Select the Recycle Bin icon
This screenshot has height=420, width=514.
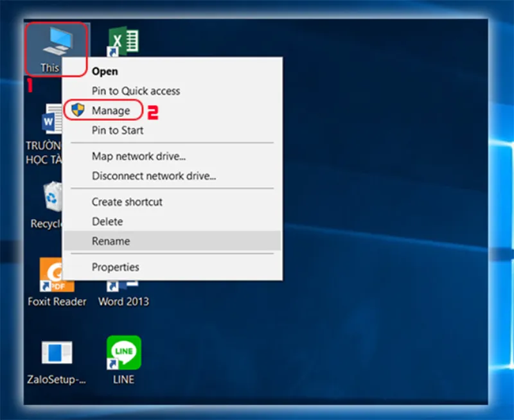(x=53, y=197)
